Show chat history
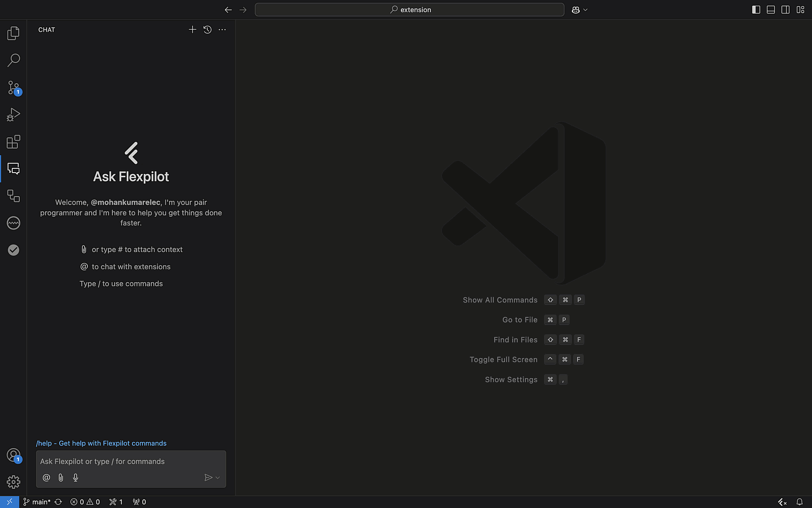Screen dimensions: 812x508 207,30
